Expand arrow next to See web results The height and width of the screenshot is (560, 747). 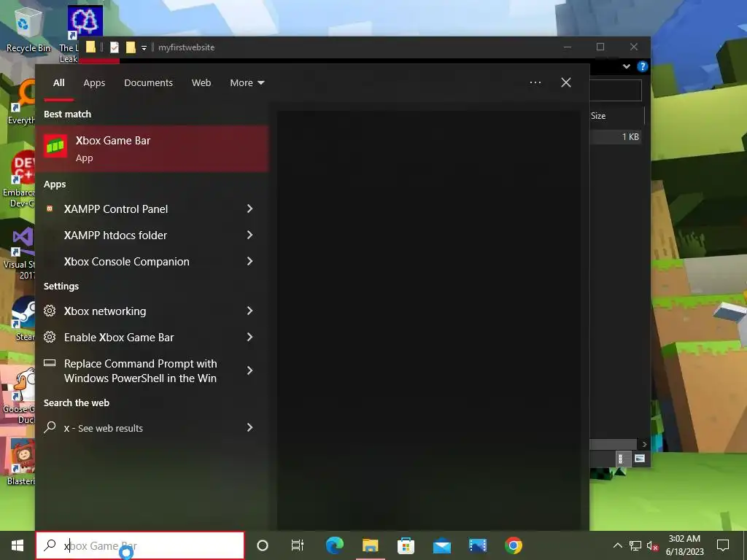[x=249, y=427]
